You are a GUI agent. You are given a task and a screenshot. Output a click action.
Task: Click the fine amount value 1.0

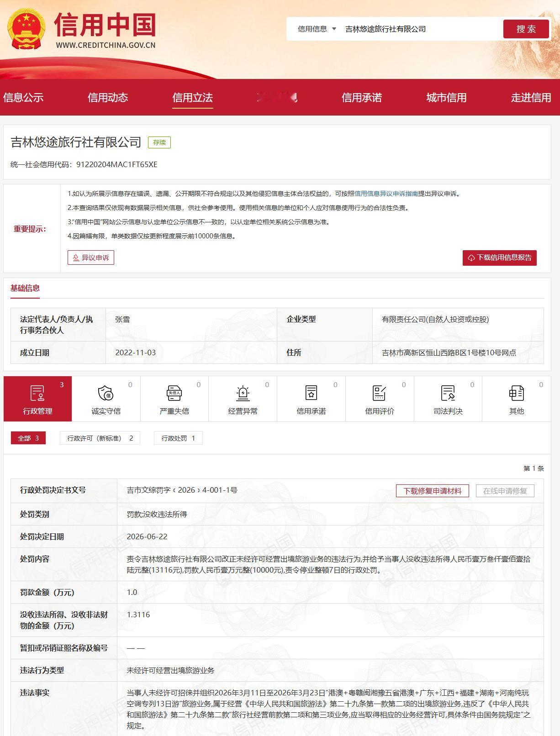[x=132, y=592]
